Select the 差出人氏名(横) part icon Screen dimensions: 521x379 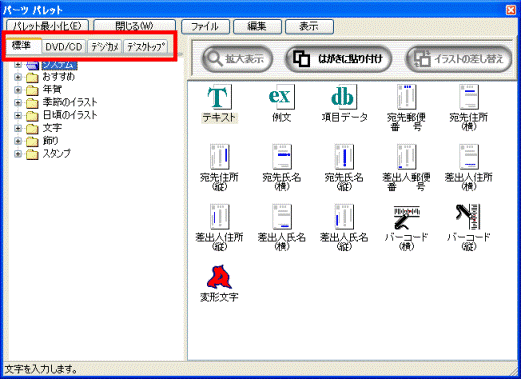click(282, 217)
